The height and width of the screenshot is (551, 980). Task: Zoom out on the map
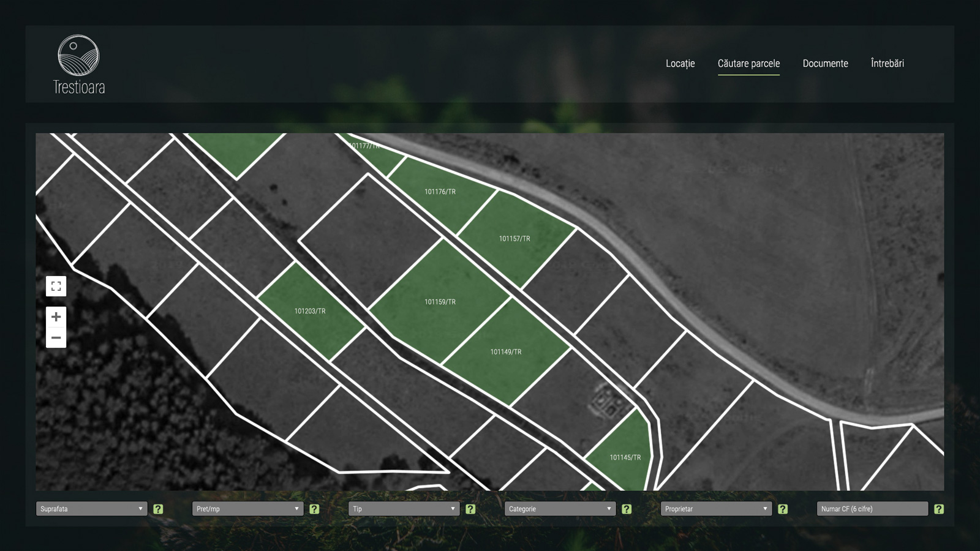click(x=56, y=338)
